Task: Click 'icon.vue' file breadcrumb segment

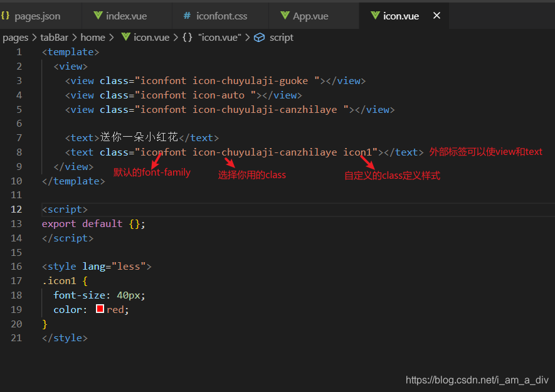Action: [x=152, y=38]
